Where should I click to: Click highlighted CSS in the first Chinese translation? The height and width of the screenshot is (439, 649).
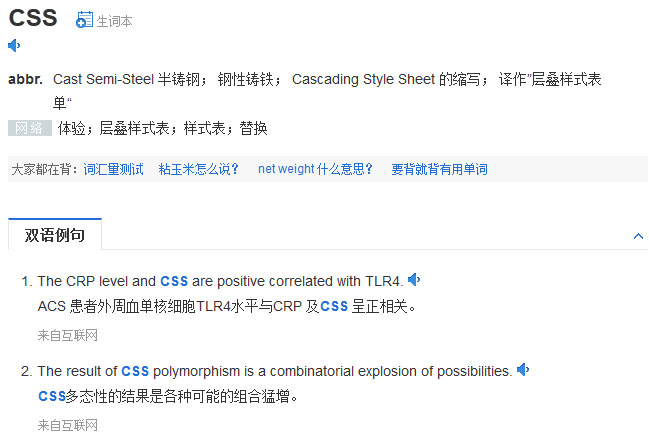334,306
